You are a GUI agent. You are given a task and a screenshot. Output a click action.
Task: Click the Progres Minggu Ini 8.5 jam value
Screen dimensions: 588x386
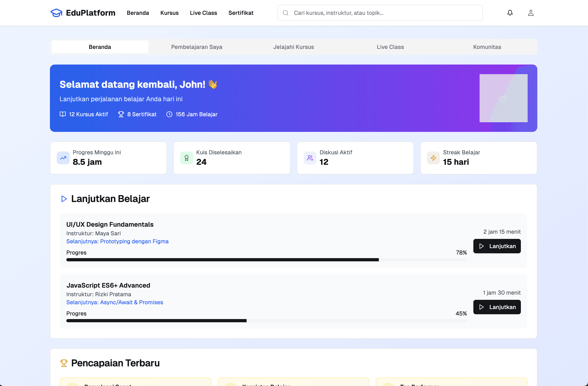(87, 162)
